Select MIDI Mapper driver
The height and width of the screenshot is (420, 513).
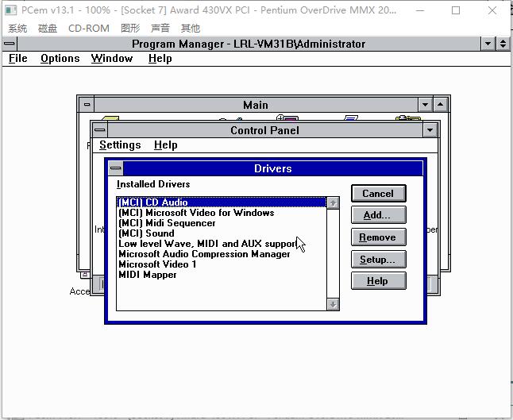point(222,275)
